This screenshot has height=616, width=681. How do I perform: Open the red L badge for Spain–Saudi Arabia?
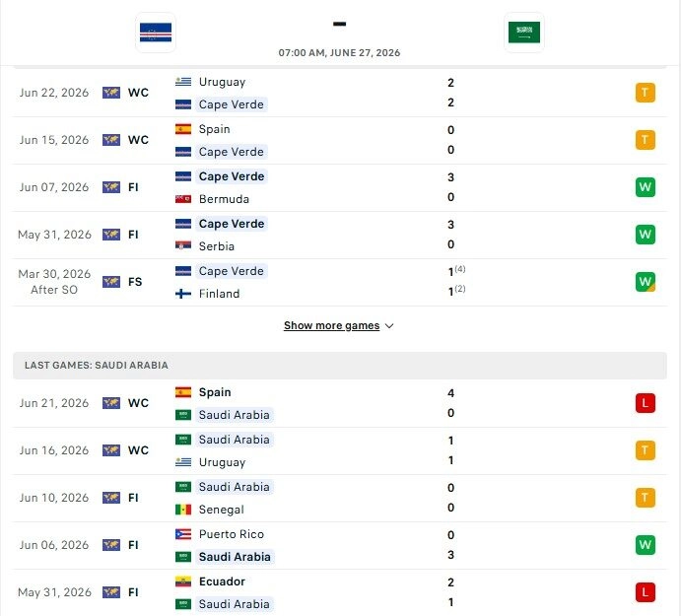coord(645,403)
